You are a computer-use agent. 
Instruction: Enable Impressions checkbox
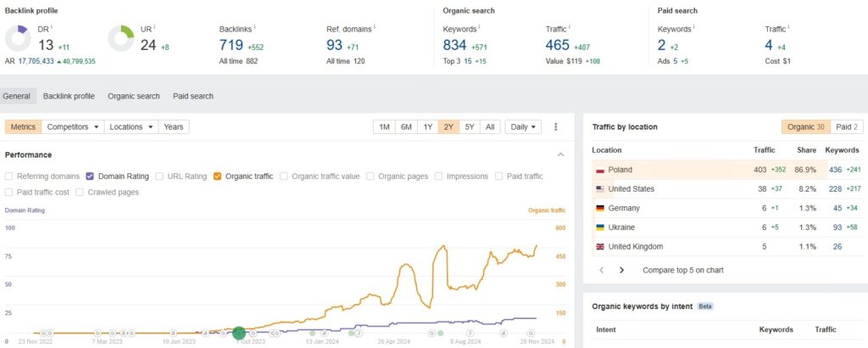pyautogui.click(x=438, y=177)
